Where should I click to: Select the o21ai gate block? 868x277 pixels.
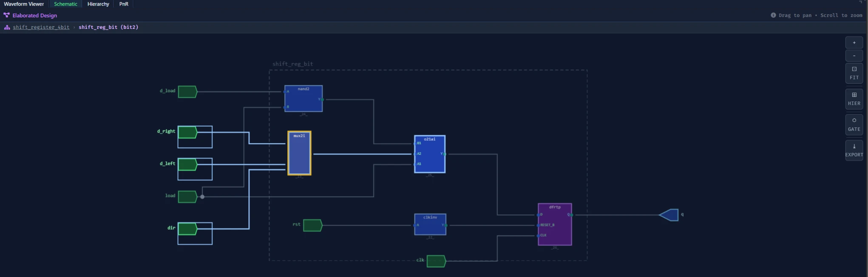(x=430, y=154)
